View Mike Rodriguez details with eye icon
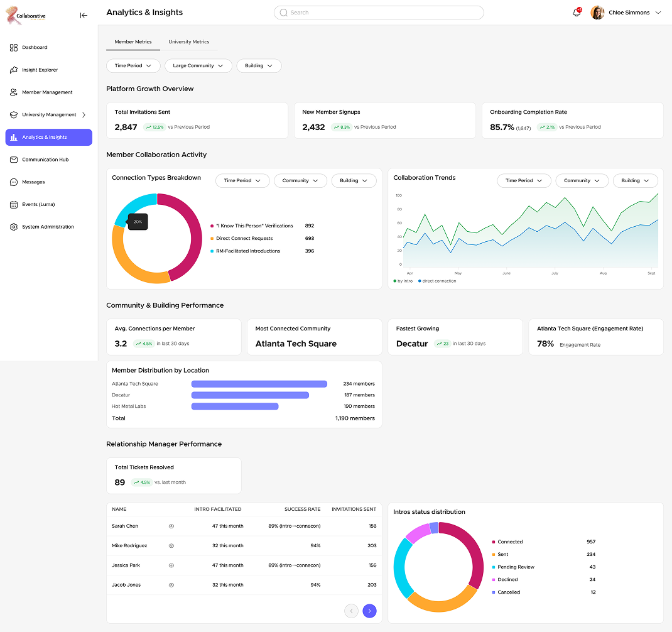 pos(171,546)
